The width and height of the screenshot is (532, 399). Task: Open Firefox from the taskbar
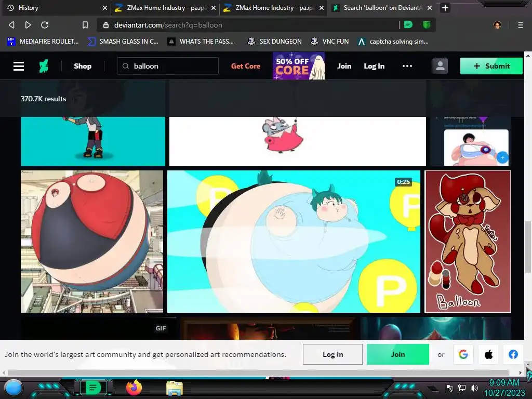click(134, 388)
